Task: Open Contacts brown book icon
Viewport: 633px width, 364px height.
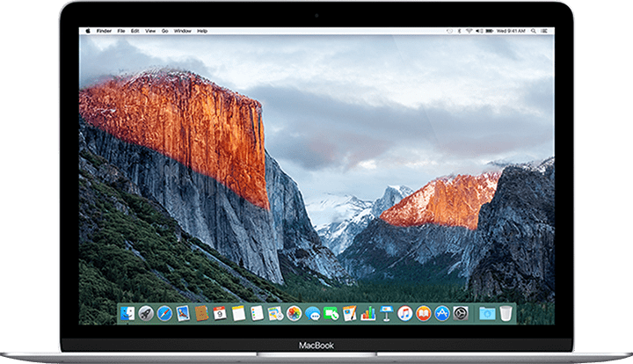Action: pyautogui.click(x=201, y=313)
